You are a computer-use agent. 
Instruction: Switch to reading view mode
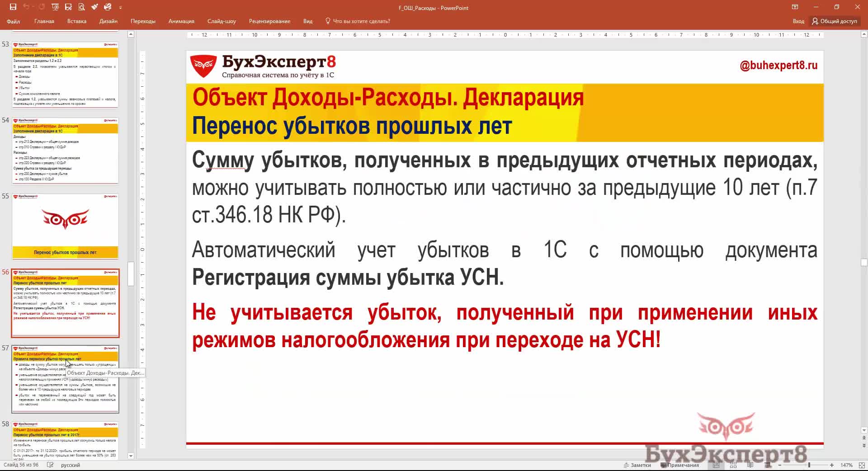coord(750,465)
